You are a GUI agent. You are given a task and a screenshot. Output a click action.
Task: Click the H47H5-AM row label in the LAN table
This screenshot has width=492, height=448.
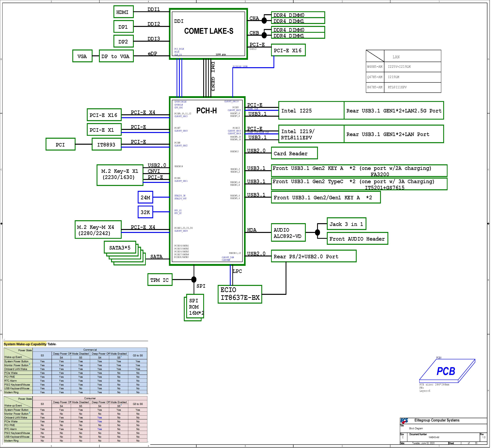pos(375,87)
